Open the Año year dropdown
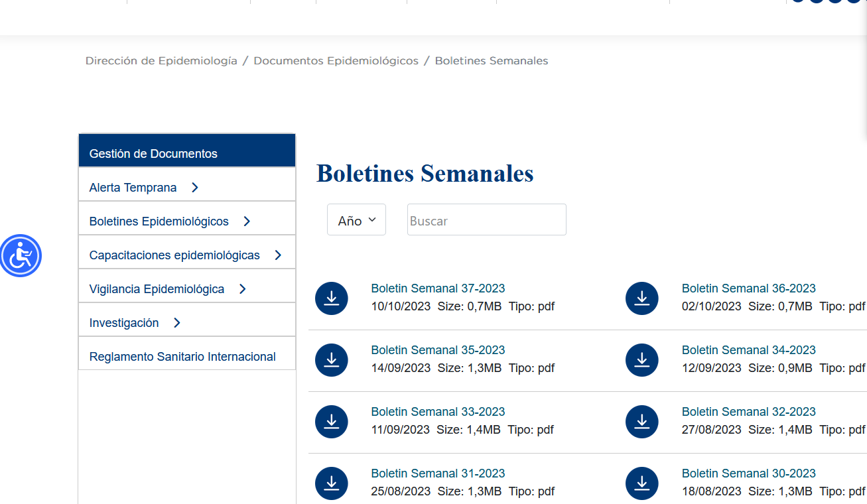The width and height of the screenshot is (867, 504). [x=356, y=220]
